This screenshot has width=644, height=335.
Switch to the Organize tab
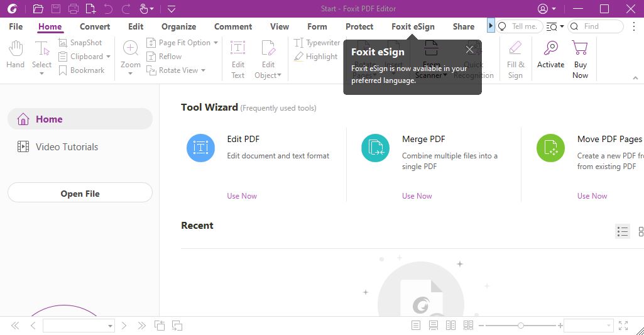178,26
